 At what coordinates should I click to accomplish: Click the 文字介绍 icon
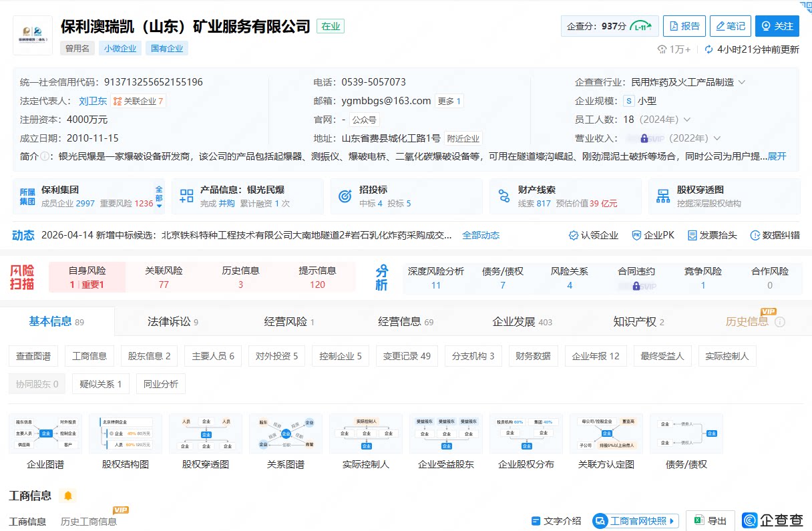536,521
